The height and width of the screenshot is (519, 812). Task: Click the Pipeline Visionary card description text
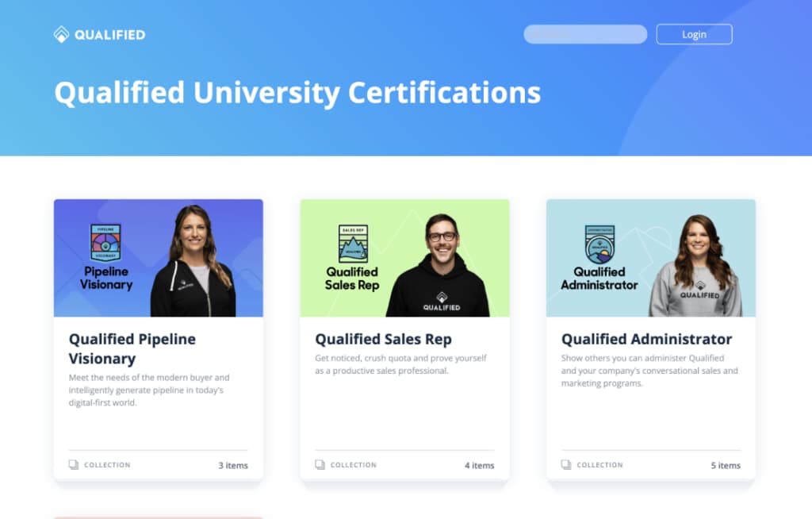(149, 390)
